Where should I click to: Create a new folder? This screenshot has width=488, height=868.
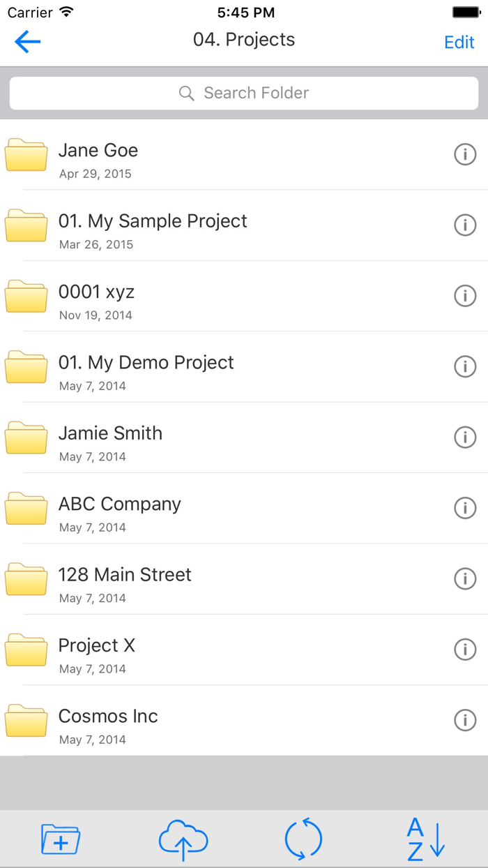pos(60,840)
